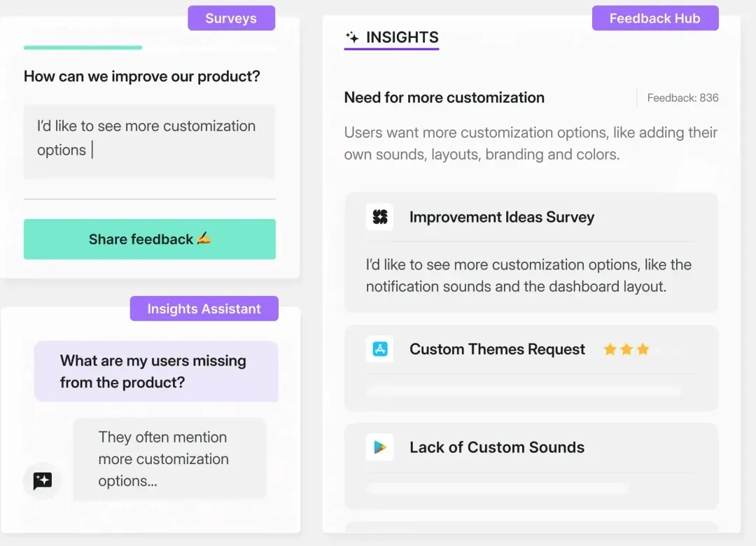Click into the survey answer text box
Viewport: 756px width, 546px height.
pos(150,141)
